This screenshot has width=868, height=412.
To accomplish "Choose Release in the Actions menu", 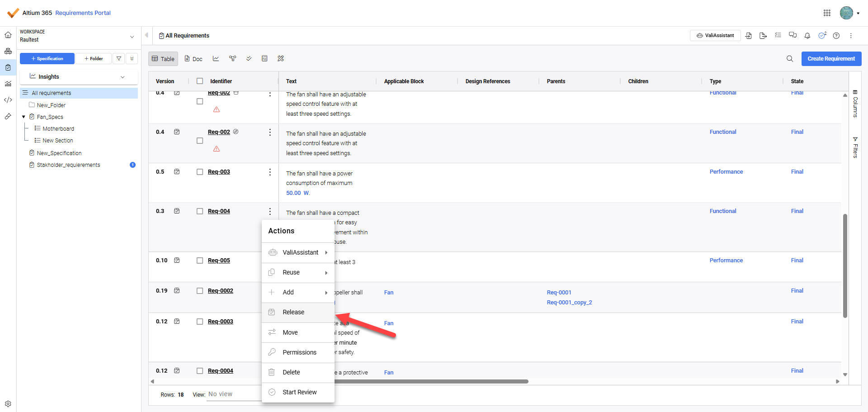I will 293,313.
